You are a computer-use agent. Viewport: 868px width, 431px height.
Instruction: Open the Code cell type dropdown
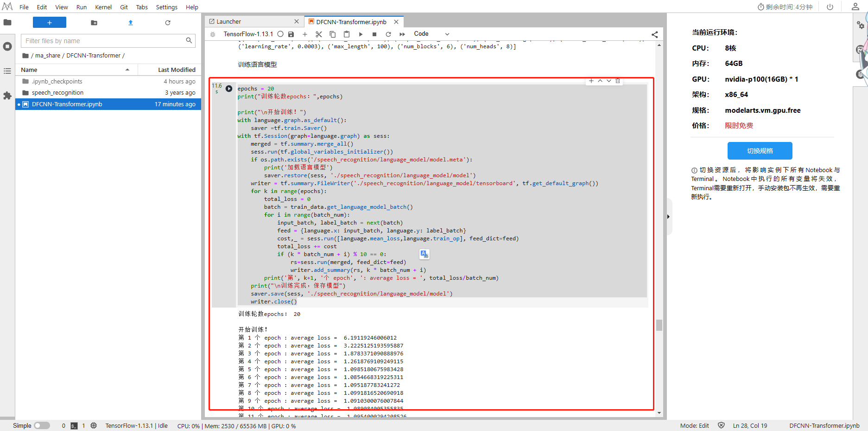pyautogui.click(x=431, y=34)
